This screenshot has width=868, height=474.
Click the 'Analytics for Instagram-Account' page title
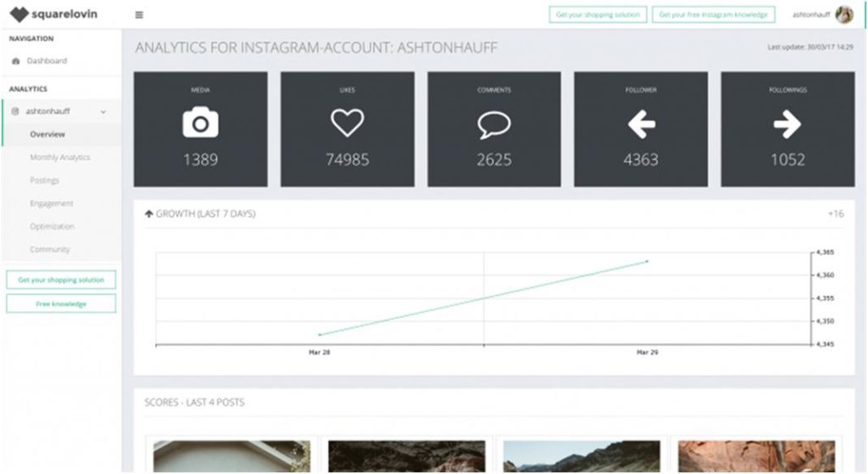coord(316,47)
